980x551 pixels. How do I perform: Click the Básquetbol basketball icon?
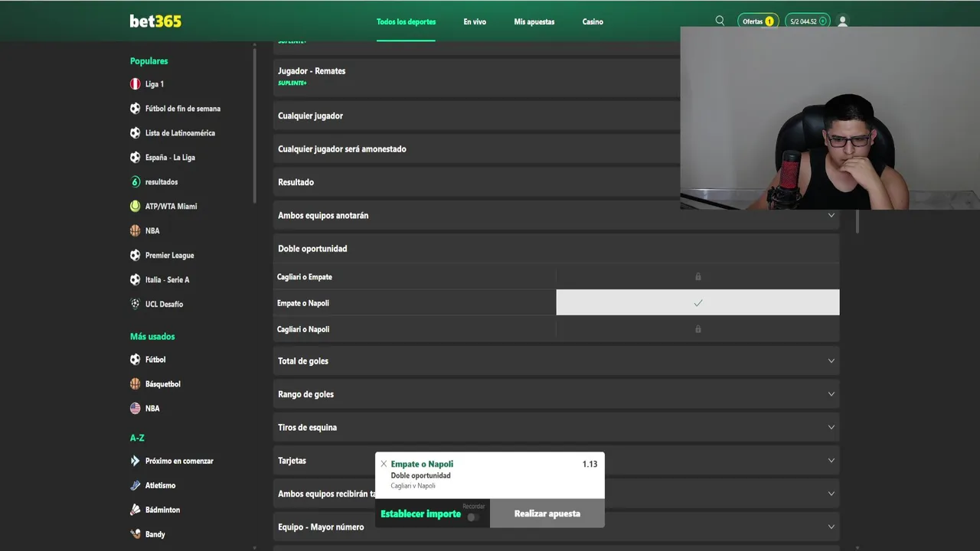(136, 384)
